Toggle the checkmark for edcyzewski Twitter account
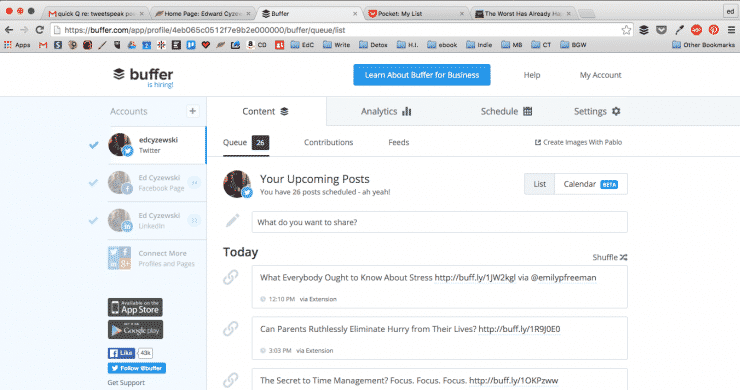 pos(94,145)
